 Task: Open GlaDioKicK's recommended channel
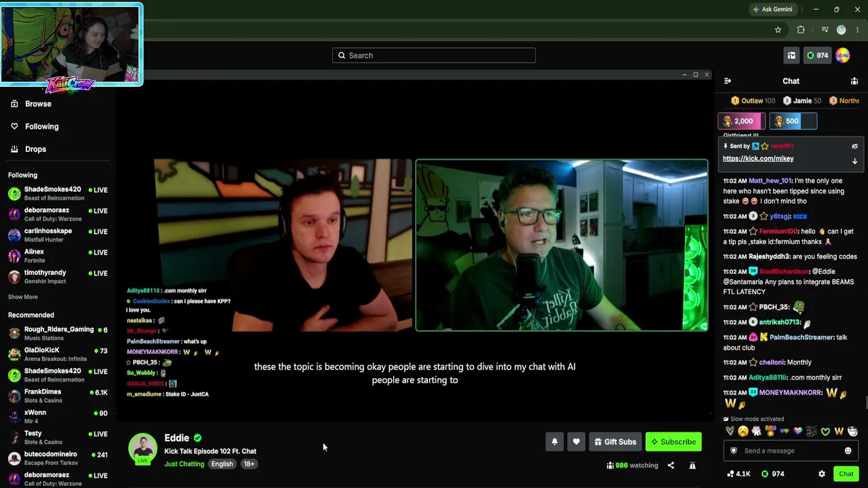[x=58, y=354]
